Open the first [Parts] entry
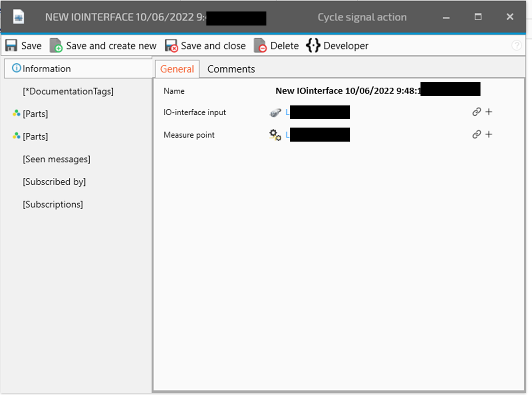This screenshot has height=395, width=532. point(35,114)
